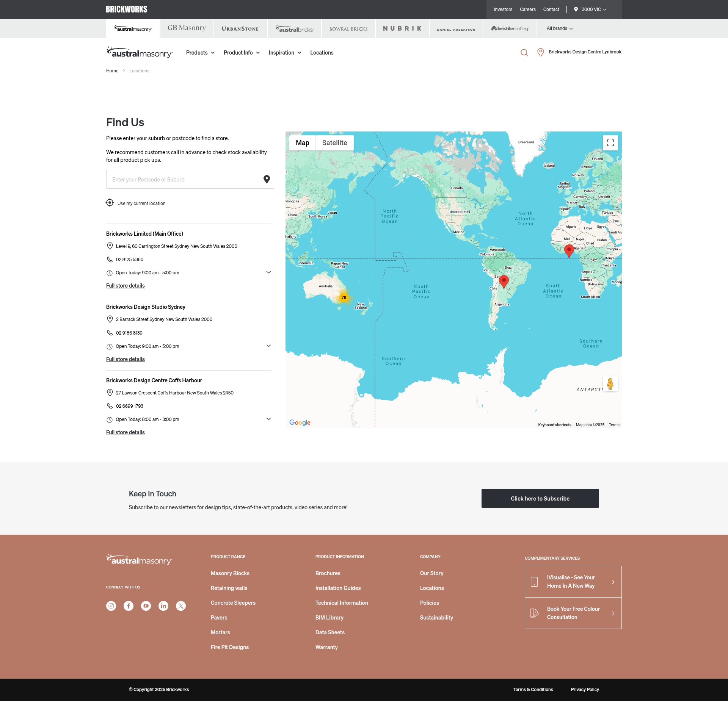Viewport: 728px width, 701px height.
Task: Click the Click here to Subscribe button
Action: 540,498
